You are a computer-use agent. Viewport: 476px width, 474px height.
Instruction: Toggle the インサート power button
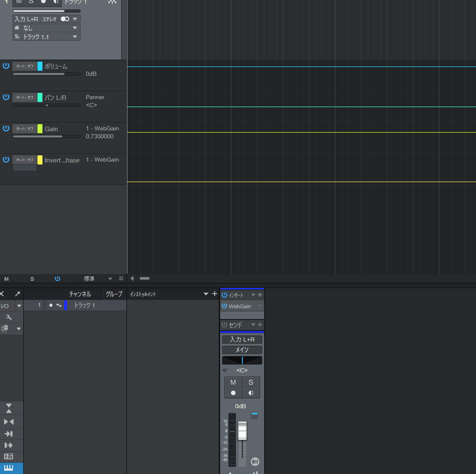tap(224, 295)
